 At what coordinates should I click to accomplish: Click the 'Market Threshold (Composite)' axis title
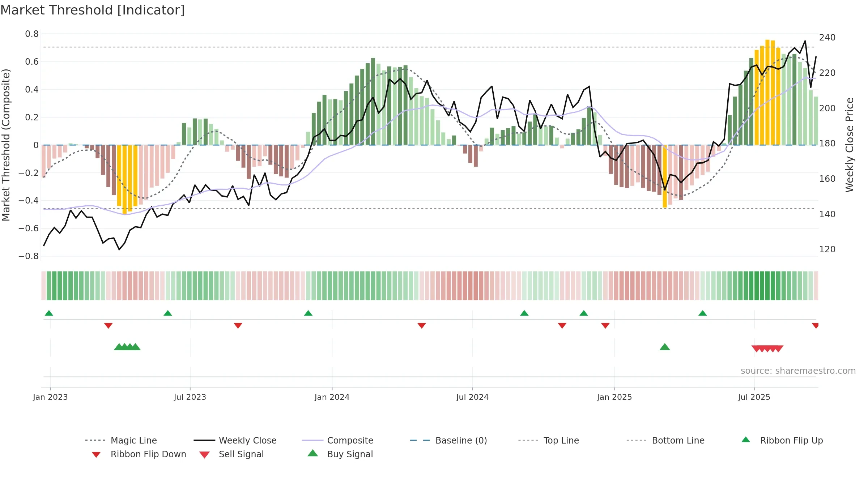(x=6, y=145)
